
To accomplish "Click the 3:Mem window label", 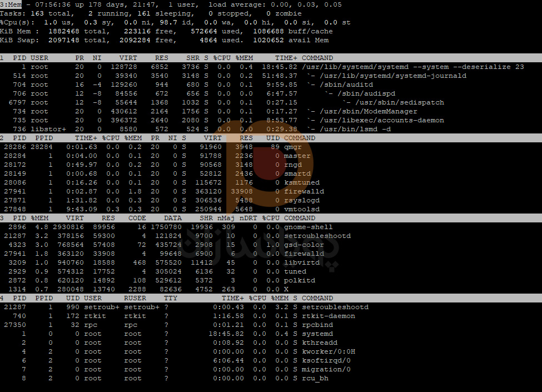I will (11, 4).
